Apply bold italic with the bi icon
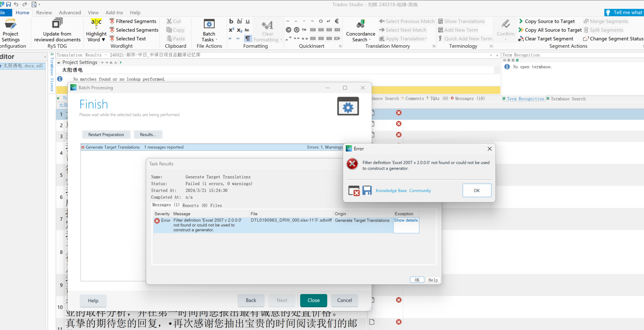This screenshot has height=330, width=644. pyautogui.click(x=239, y=21)
